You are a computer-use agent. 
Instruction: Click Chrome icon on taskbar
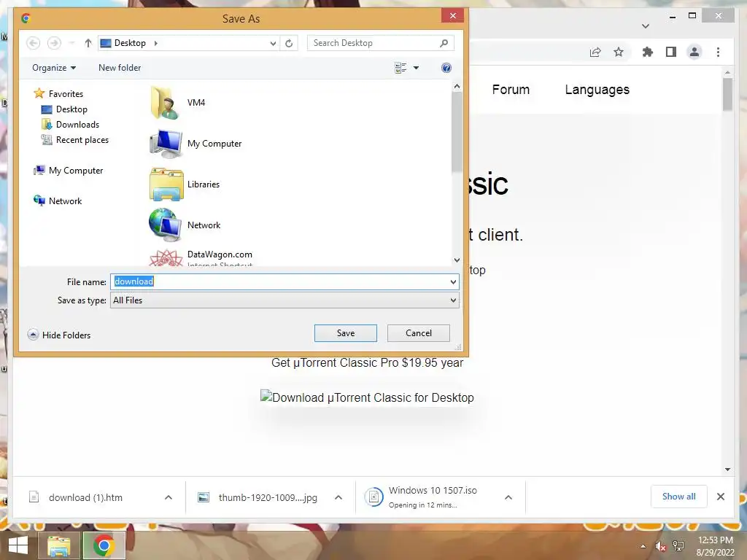(x=104, y=545)
